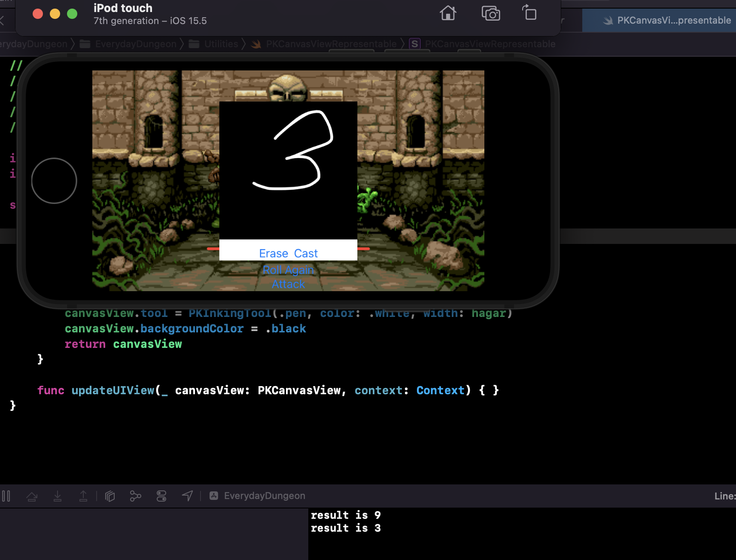Tap the Attack link in game
The width and height of the screenshot is (736, 560).
click(x=288, y=284)
